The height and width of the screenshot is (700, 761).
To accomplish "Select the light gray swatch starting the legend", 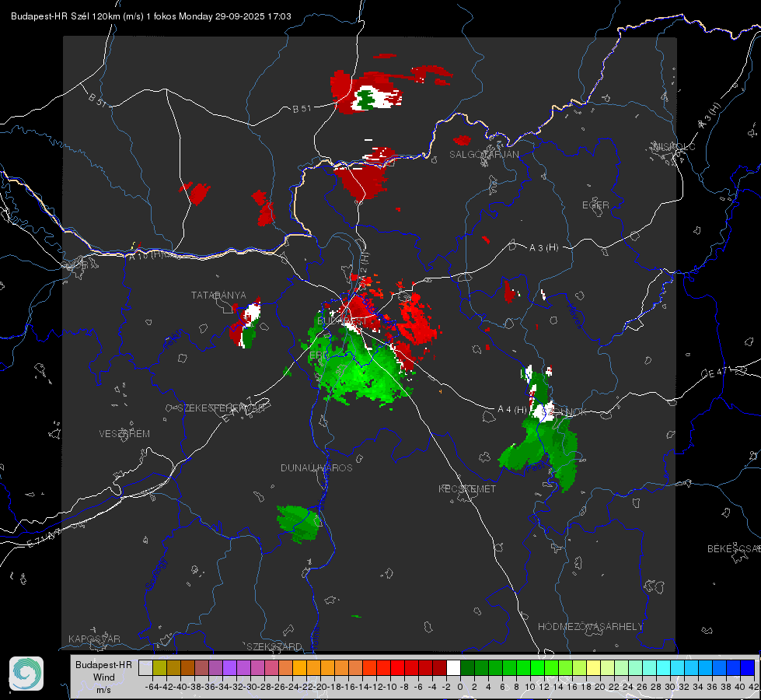I will [145, 667].
